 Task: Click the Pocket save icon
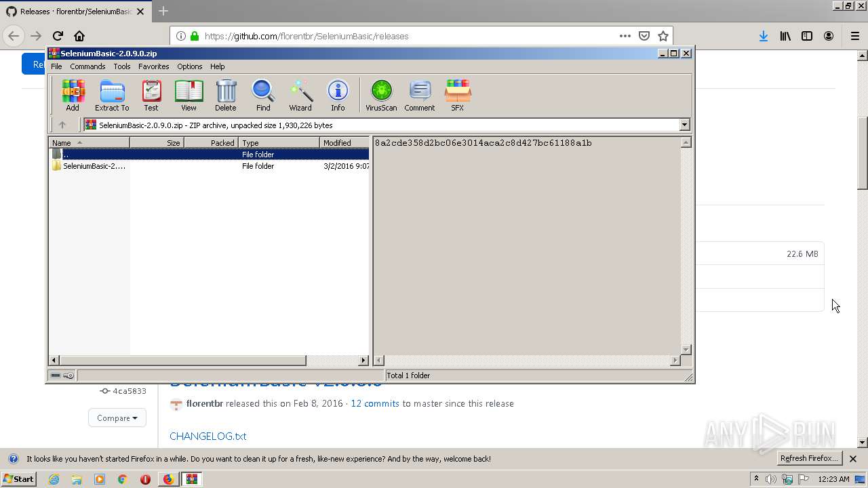pyautogui.click(x=644, y=36)
